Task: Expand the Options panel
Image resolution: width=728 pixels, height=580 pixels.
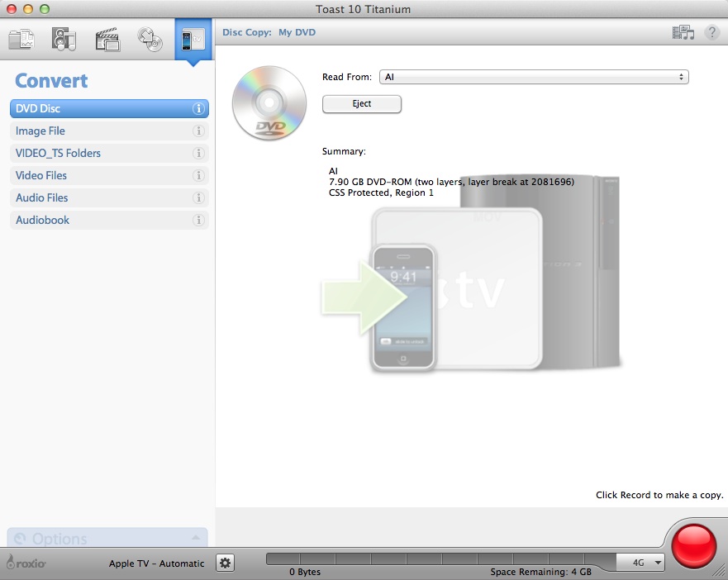Action: [107, 538]
